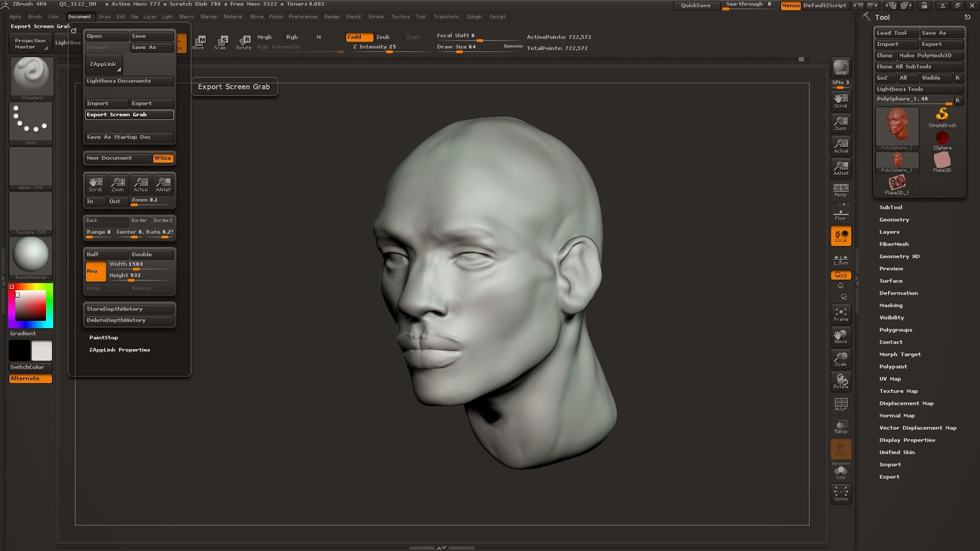This screenshot has width=980, height=551.
Task: Click the QuickSave button
Action: pos(696,6)
